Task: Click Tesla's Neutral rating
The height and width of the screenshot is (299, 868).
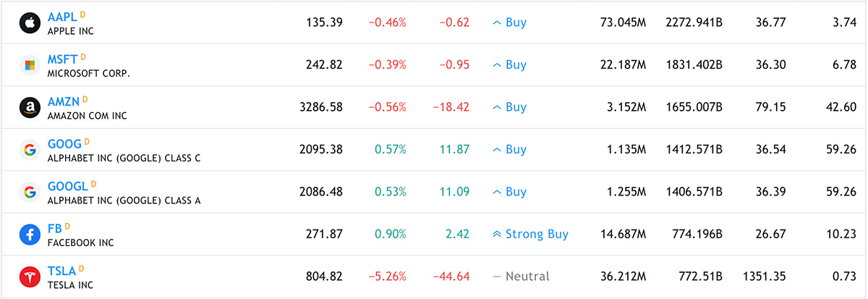Action: click(521, 277)
